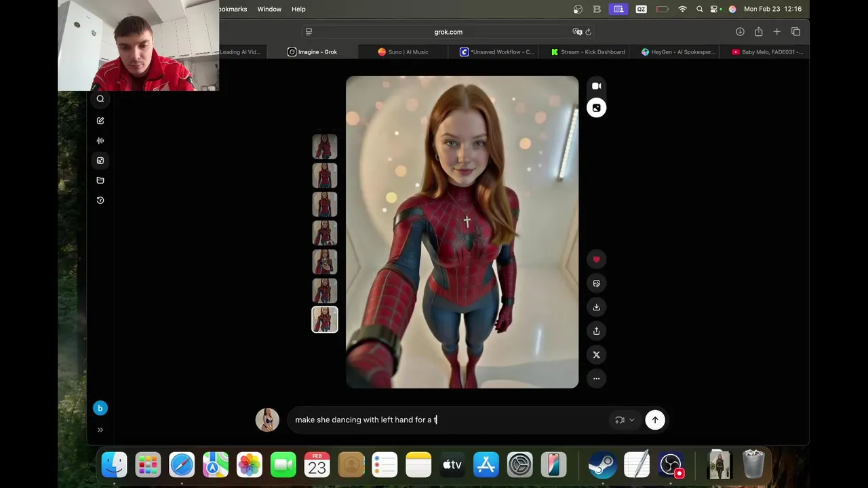
Task: Share the generated image via the upload icon
Action: (597, 331)
